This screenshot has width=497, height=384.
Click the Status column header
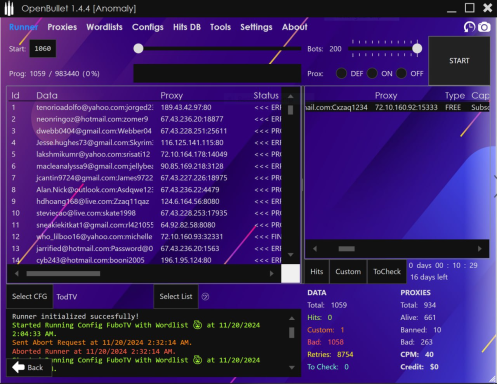pos(266,96)
